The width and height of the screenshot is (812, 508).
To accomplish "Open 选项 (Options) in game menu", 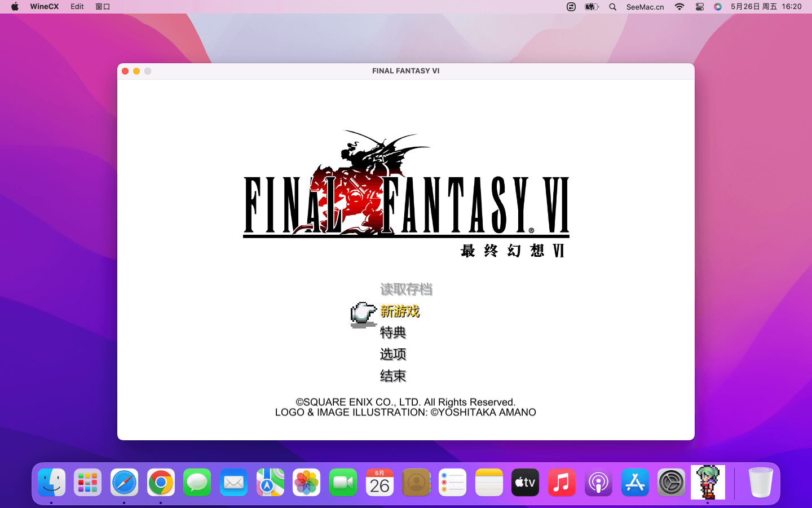I will 393,354.
